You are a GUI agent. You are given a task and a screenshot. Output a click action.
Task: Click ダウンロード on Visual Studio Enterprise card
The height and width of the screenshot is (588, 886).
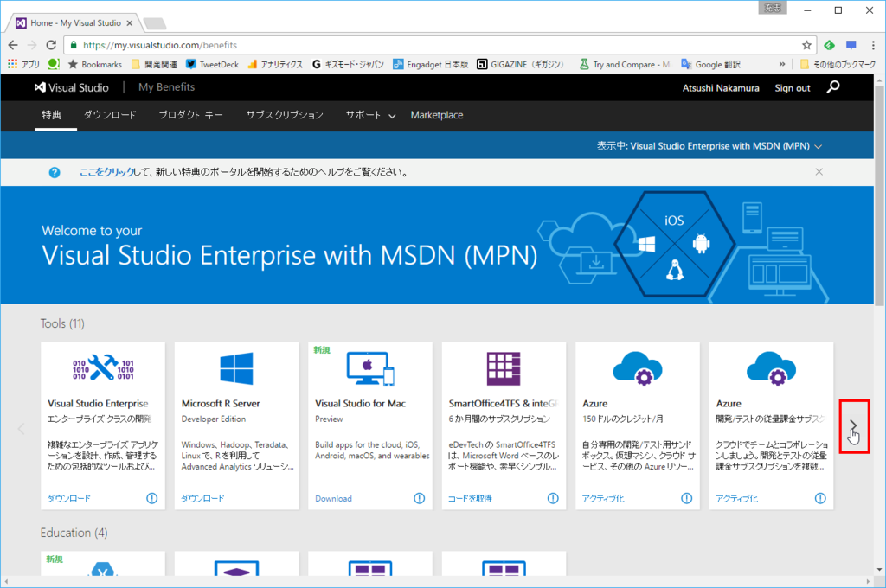(x=68, y=498)
